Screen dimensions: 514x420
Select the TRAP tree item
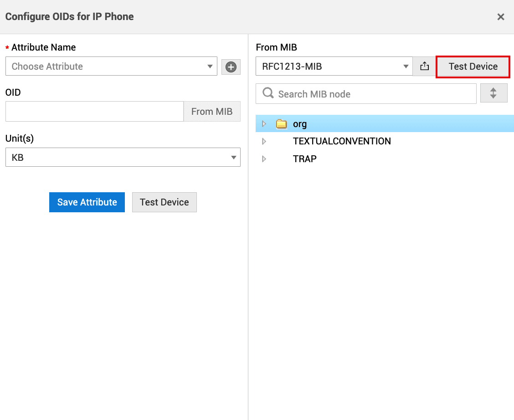click(304, 159)
